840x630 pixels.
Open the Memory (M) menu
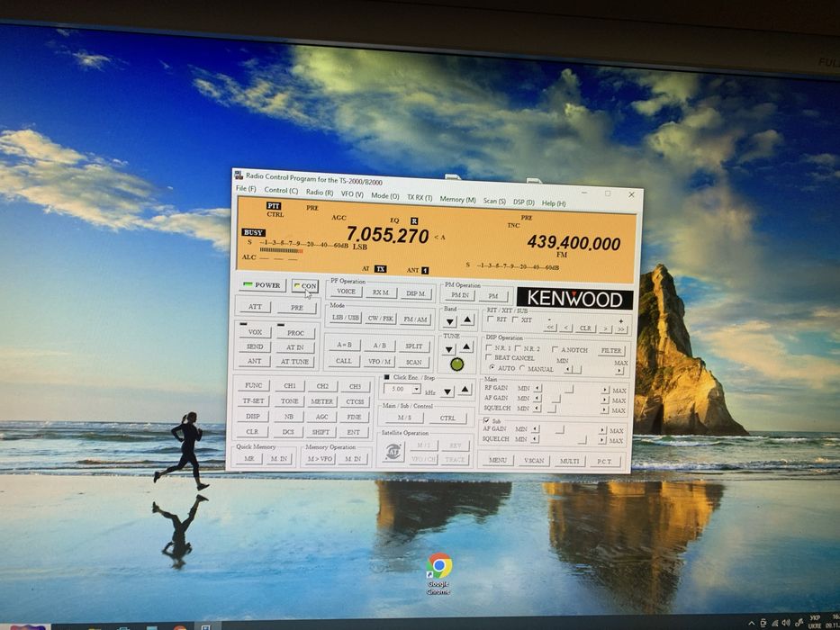(457, 199)
